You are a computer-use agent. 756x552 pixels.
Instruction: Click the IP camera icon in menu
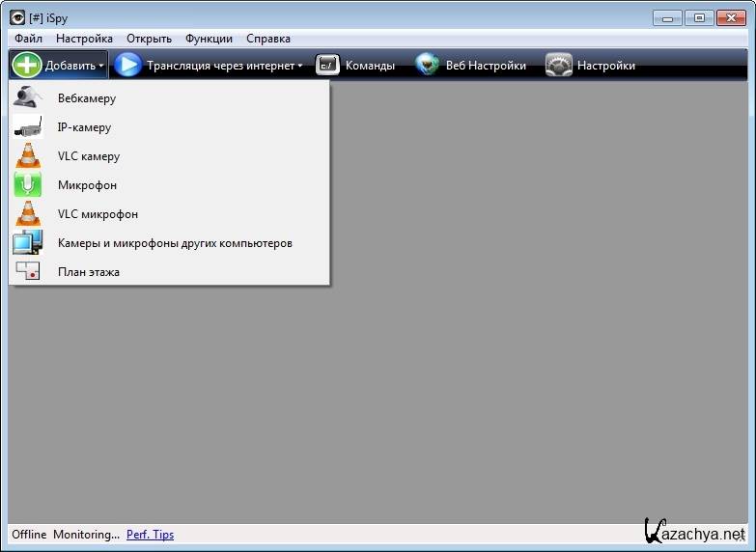click(x=28, y=127)
